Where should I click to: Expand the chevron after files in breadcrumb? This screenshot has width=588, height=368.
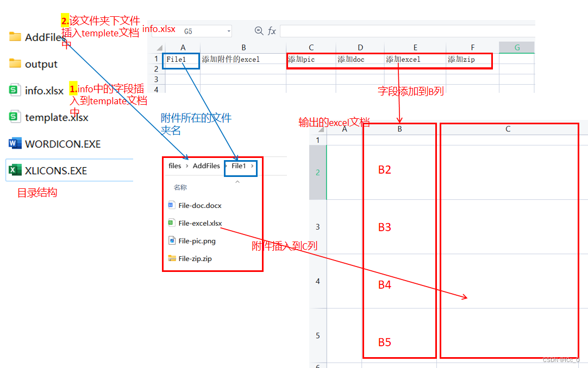coord(187,166)
